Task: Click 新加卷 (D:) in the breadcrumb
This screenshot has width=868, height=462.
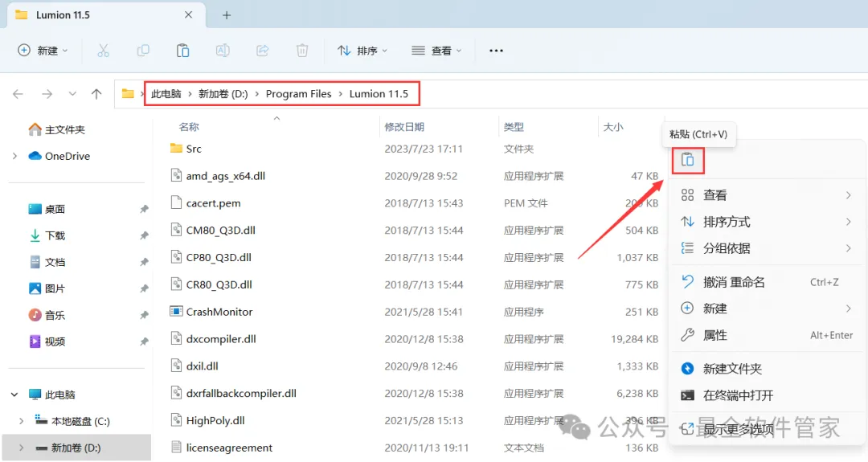Action: point(223,94)
